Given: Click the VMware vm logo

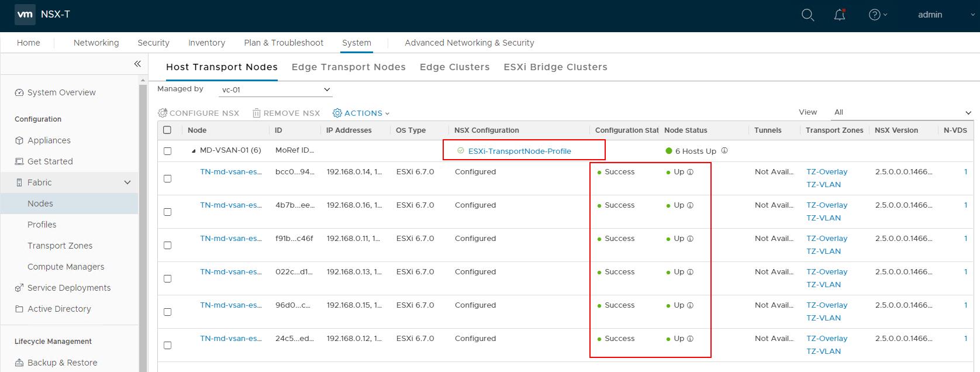Looking at the screenshot, I should point(25,15).
